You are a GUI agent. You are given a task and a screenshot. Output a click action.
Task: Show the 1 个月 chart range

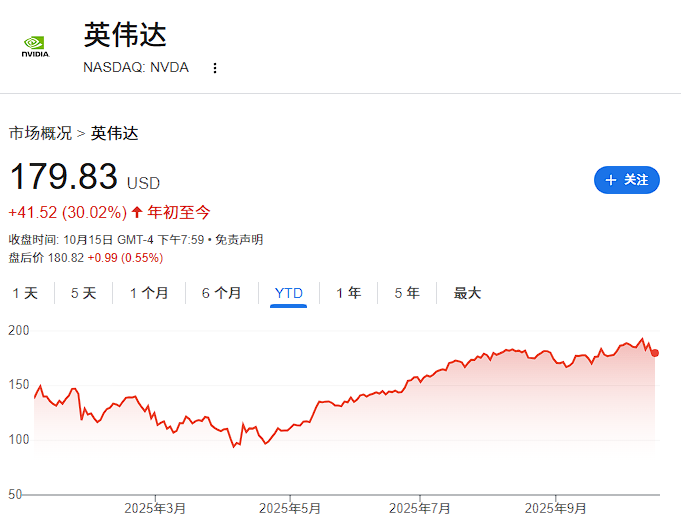tap(149, 293)
